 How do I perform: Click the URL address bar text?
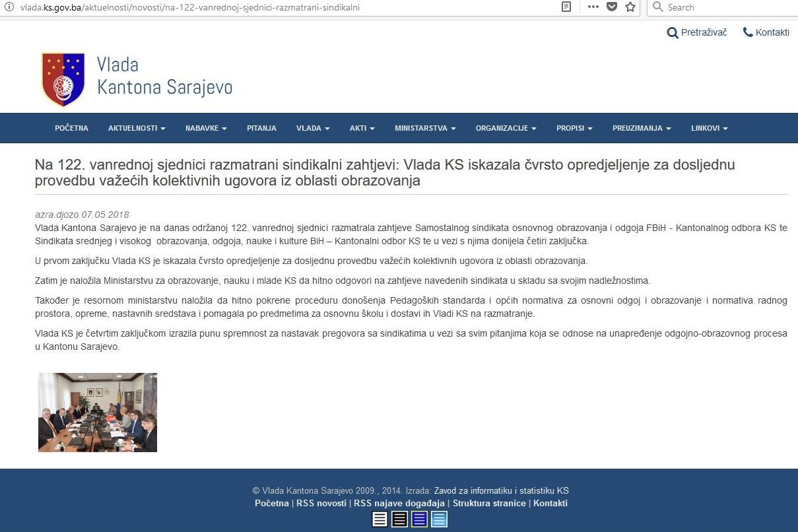(x=190, y=7)
